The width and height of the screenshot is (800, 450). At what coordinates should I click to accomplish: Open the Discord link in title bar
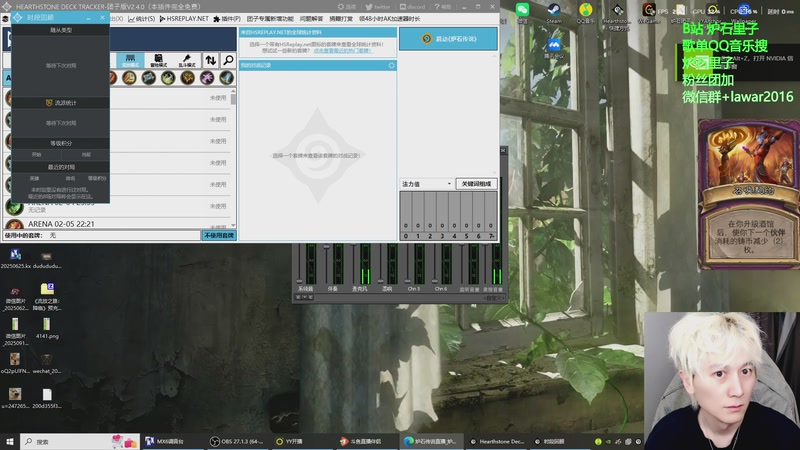[x=412, y=7]
